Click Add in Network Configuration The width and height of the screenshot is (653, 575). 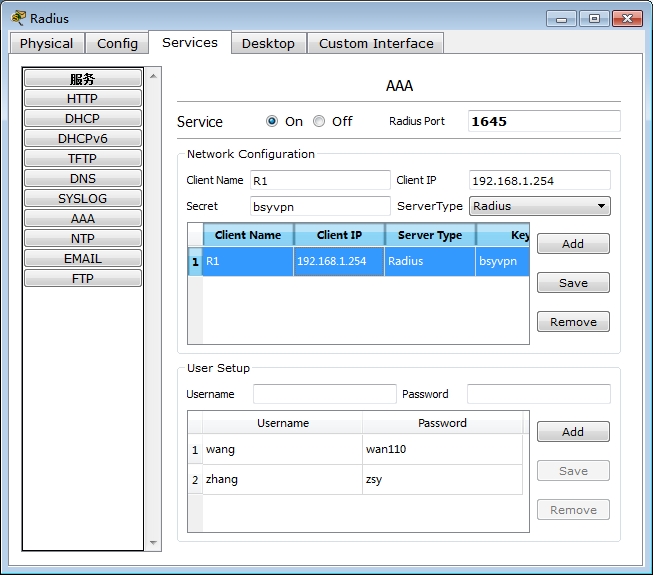coord(573,244)
